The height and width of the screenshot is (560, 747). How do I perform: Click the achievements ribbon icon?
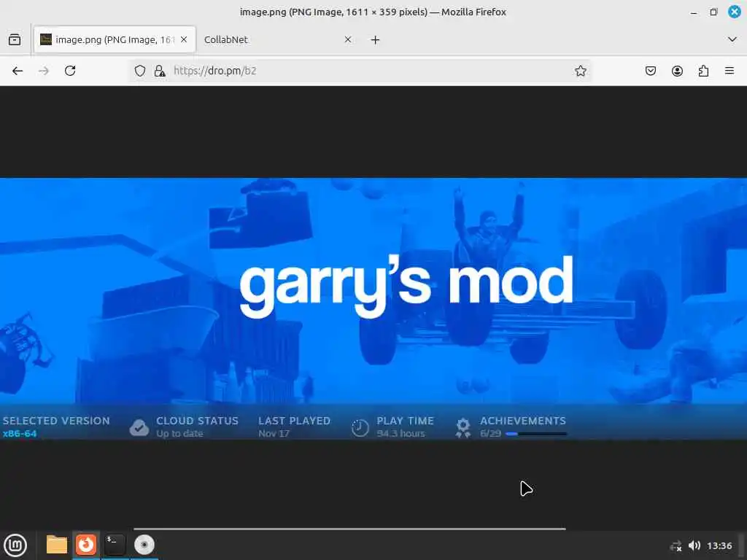pos(463,427)
